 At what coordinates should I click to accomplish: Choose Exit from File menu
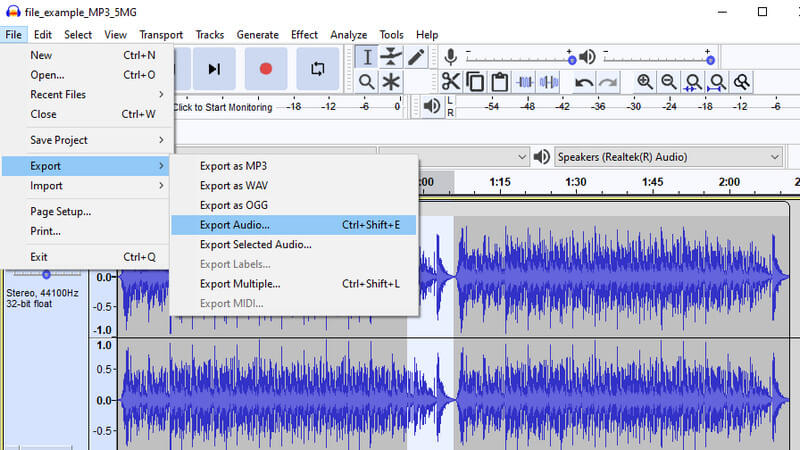point(85,257)
